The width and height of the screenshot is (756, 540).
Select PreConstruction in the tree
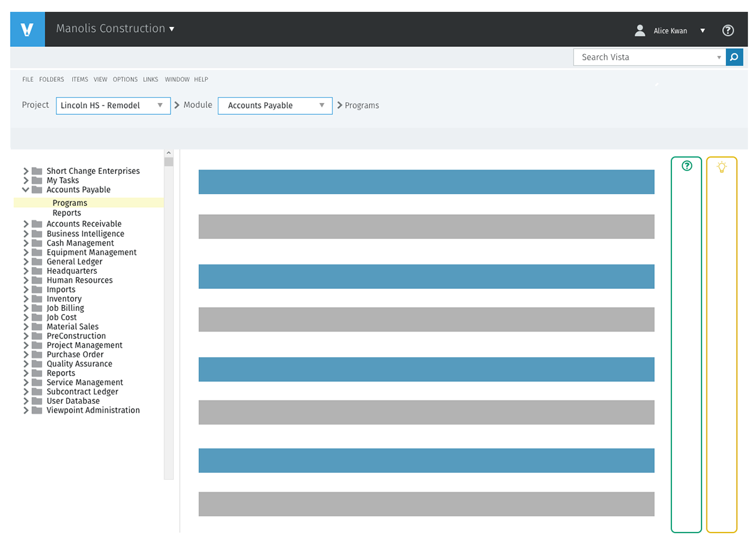tap(76, 336)
